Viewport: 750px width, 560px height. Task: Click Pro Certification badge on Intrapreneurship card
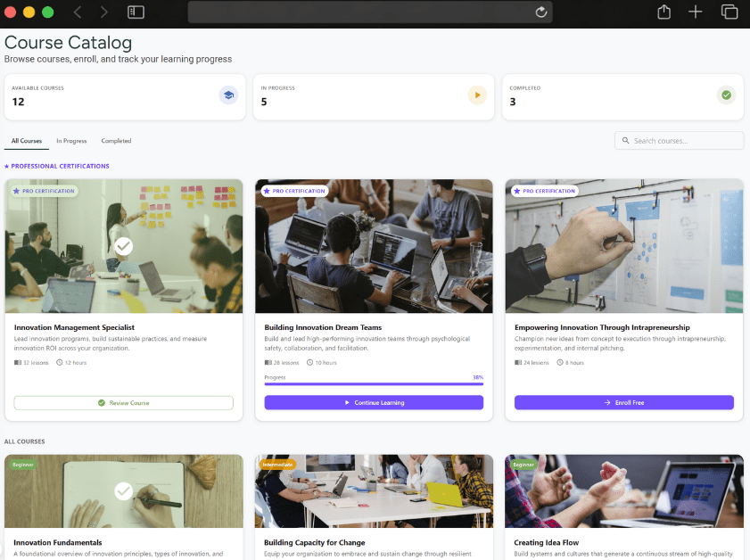point(544,191)
